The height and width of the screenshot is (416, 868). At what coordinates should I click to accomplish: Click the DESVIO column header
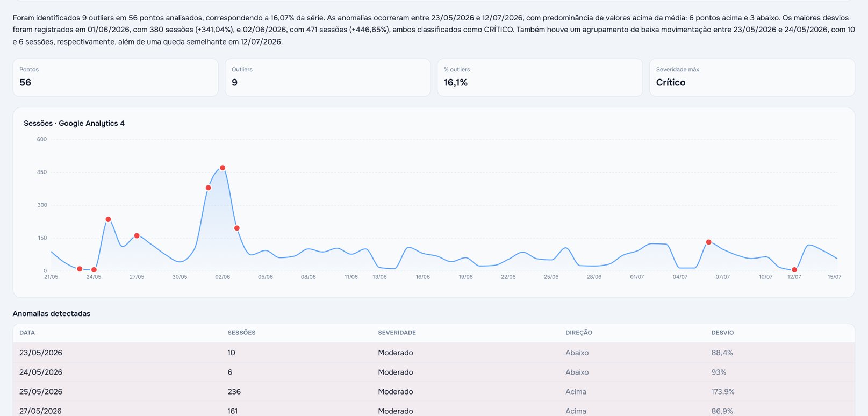(722, 333)
